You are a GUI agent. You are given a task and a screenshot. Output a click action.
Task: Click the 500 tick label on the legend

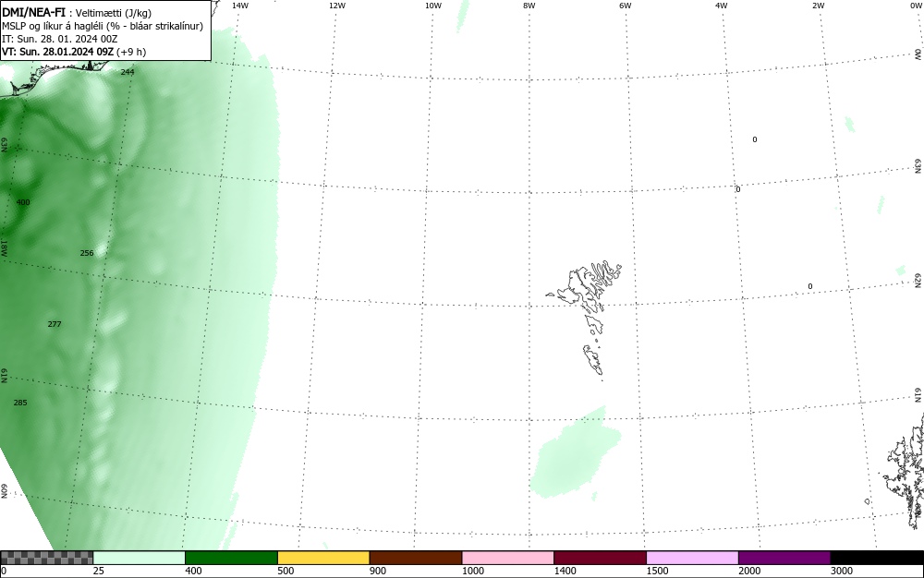click(286, 571)
